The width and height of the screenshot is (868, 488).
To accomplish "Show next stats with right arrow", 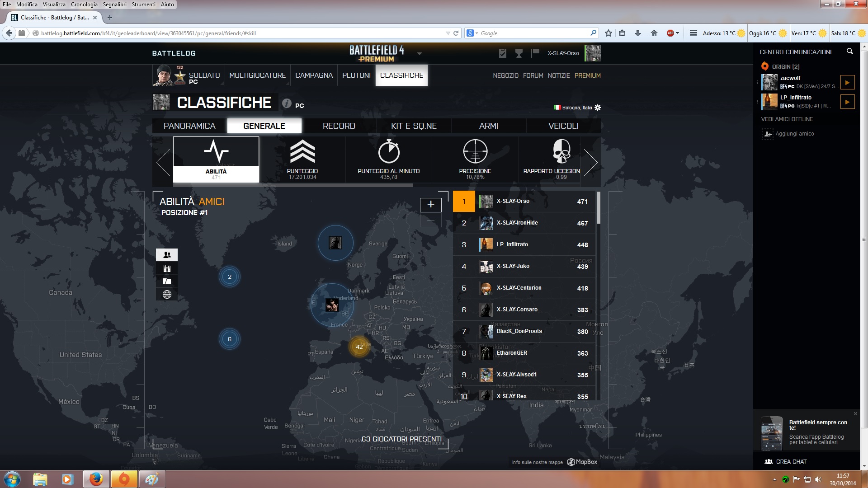I will pos(590,162).
